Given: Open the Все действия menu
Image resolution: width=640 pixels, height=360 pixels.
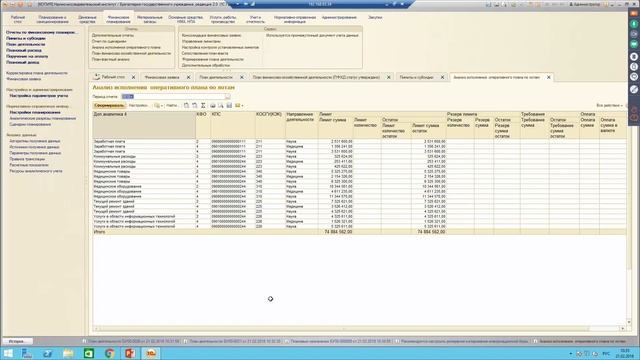Looking at the screenshot, I should [610, 105].
